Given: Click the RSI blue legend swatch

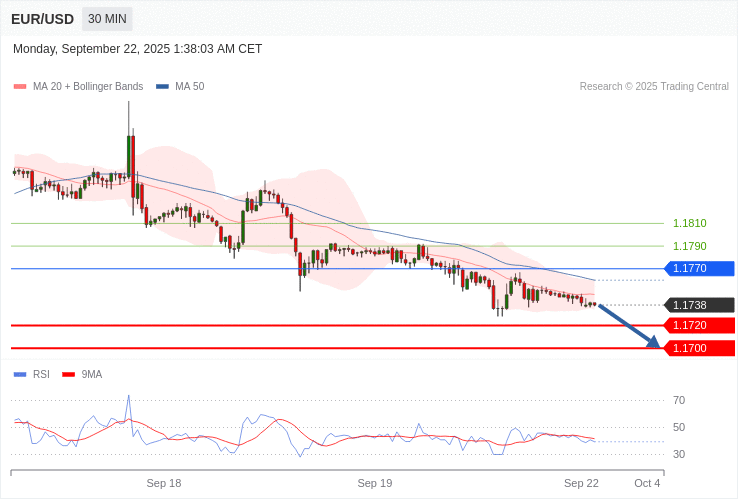Looking at the screenshot, I should point(20,375).
